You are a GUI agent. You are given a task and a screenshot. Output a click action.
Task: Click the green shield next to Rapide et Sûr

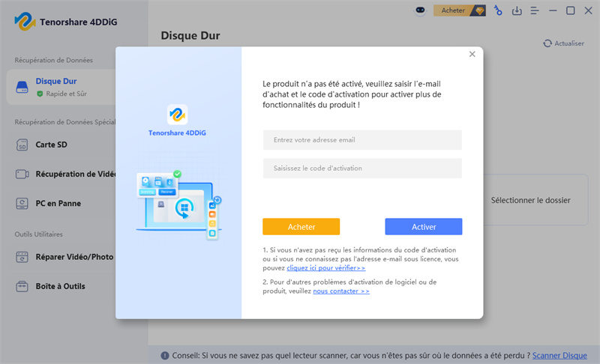(40, 94)
